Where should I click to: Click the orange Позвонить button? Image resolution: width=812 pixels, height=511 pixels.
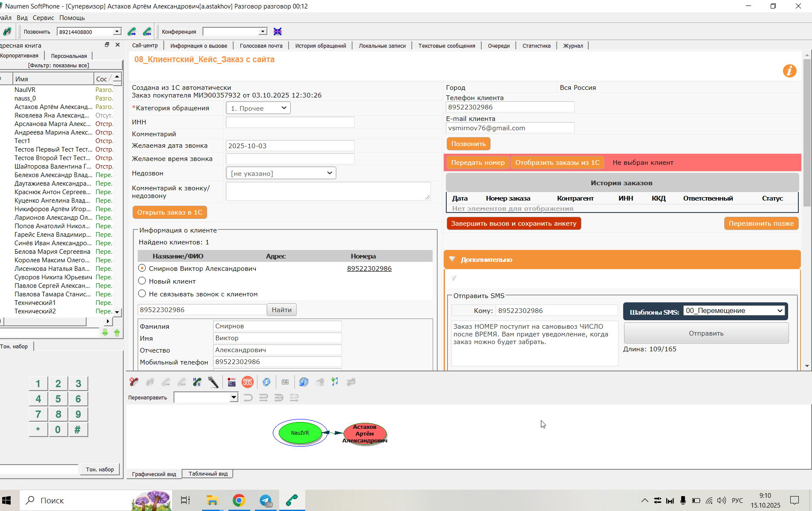pyautogui.click(x=468, y=144)
